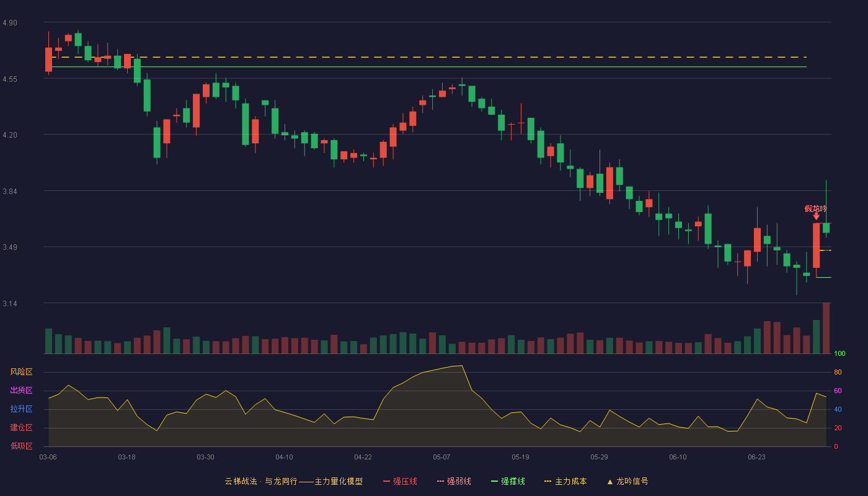Click the 4.20 price axis label
868x496 pixels.
pyautogui.click(x=10, y=135)
